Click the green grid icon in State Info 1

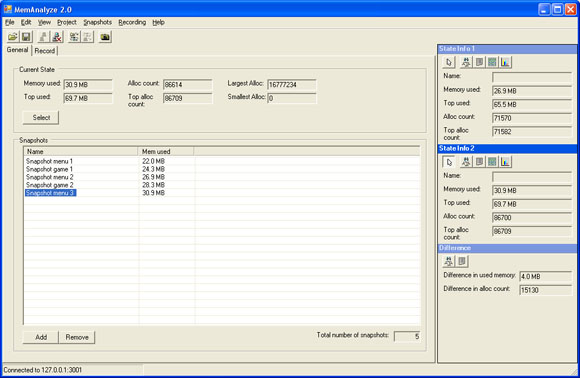coord(492,62)
